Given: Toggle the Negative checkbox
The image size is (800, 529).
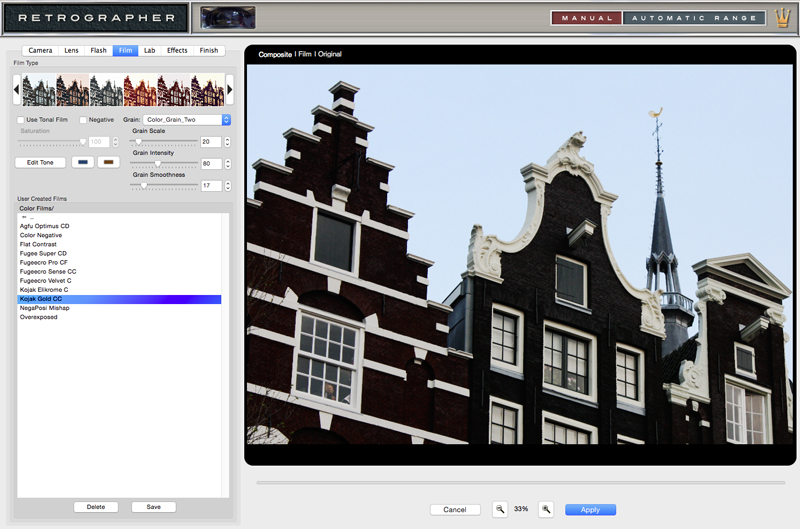Looking at the screenshot, I should (83, 120).
